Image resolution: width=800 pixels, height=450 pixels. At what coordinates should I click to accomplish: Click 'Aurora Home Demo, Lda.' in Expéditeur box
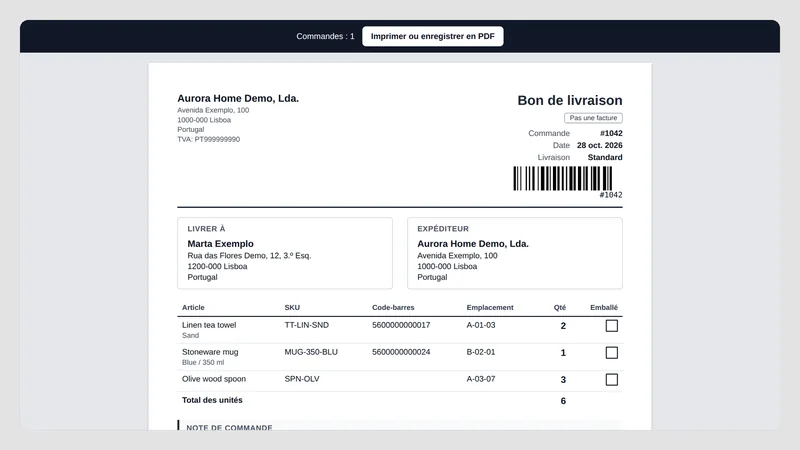473,244
